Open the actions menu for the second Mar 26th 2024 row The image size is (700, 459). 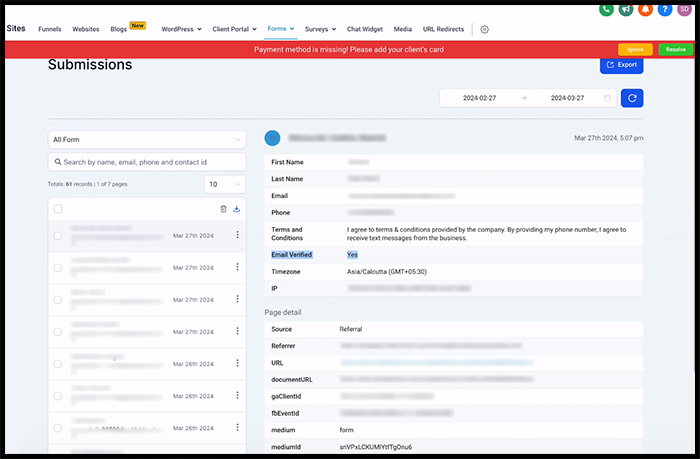click(x=238, y=396)
